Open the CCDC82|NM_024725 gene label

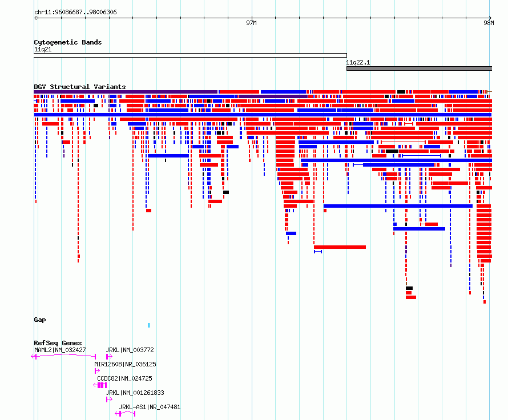[x=124, y=378]
